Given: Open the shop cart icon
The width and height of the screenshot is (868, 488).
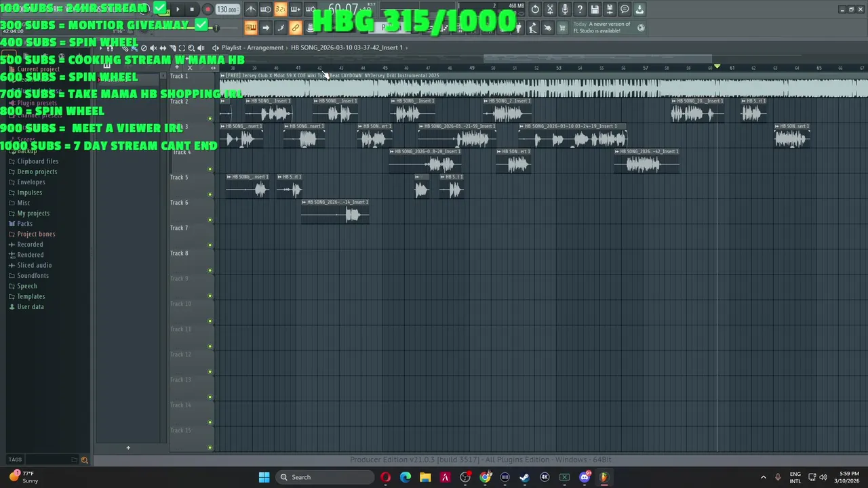Looking at the screenshot, I should [x=562, y=28].
